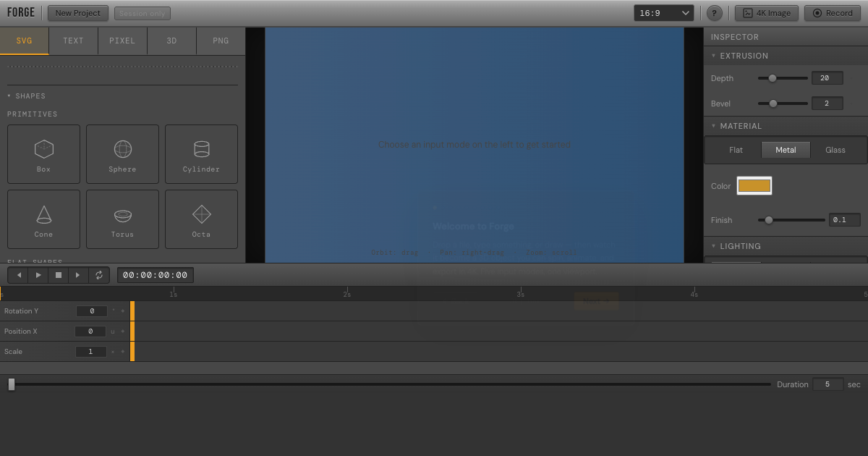Start Record
The image size is (868, 456).
click(x=833, y=13)
